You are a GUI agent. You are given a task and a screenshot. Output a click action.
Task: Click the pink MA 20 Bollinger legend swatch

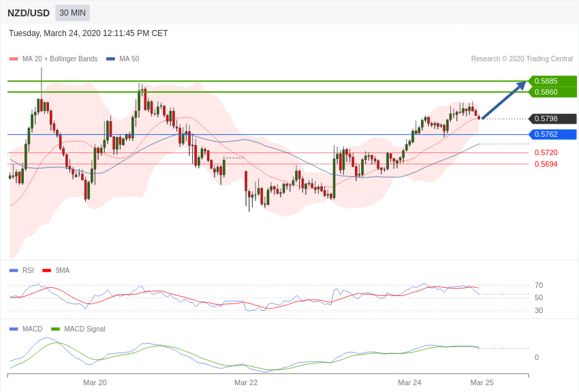(x=14, y=59)
